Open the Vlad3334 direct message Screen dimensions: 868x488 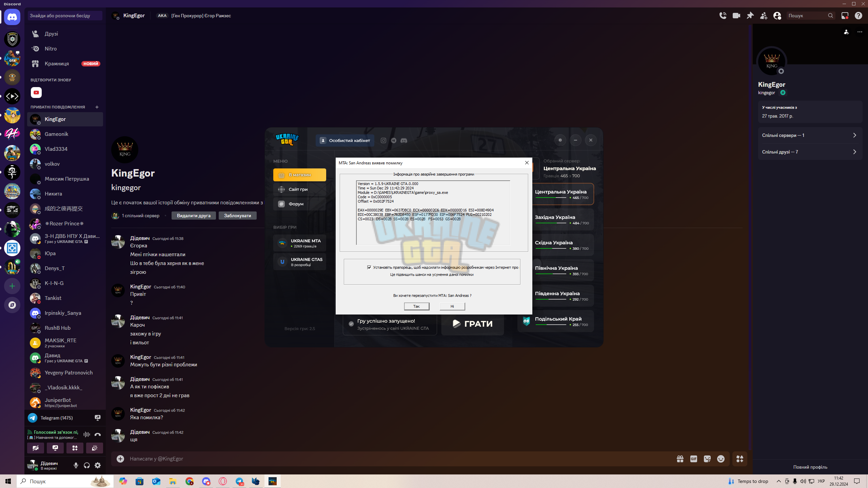pos(65,149)
